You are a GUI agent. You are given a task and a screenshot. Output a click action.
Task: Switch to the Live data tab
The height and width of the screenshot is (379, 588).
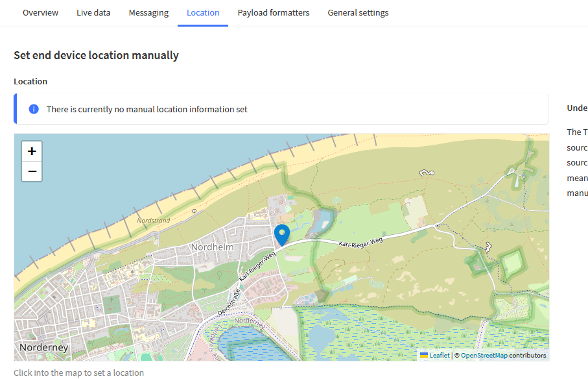click(x=93, y=13)
